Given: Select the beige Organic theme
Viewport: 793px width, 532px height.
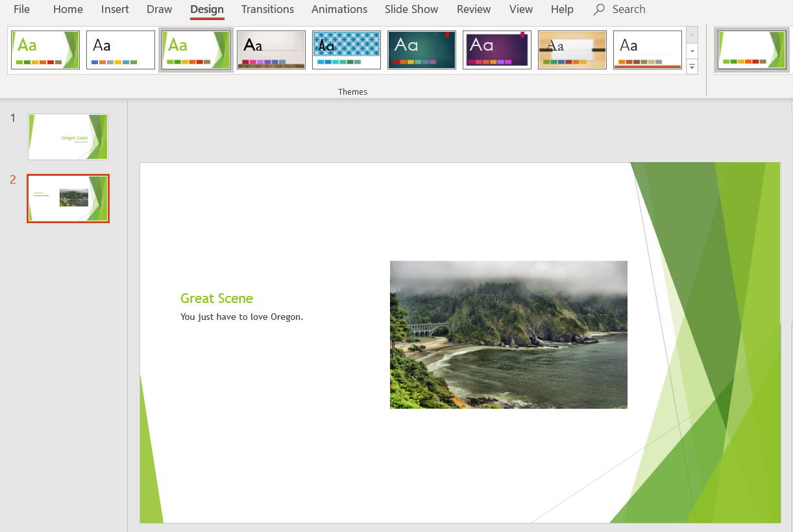Looking at the screenshot, I should 572,49.
